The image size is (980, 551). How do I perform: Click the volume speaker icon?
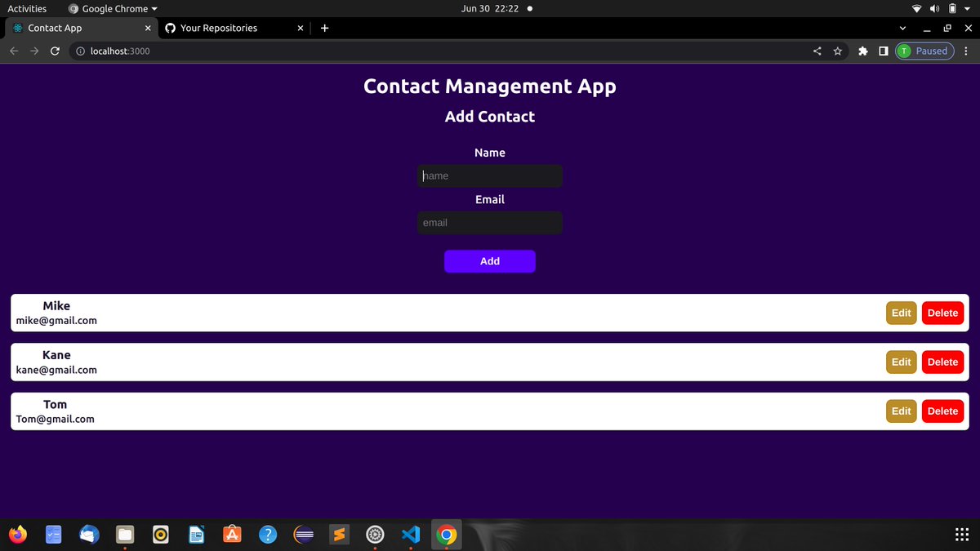click(x=935, y=8)
